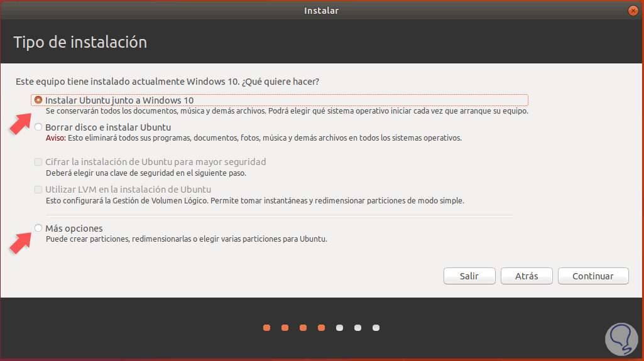Click the 'Este equipo tiene instalado actualmente' question text
Viewport: 644px width, 361px height.
pos(167,82)
